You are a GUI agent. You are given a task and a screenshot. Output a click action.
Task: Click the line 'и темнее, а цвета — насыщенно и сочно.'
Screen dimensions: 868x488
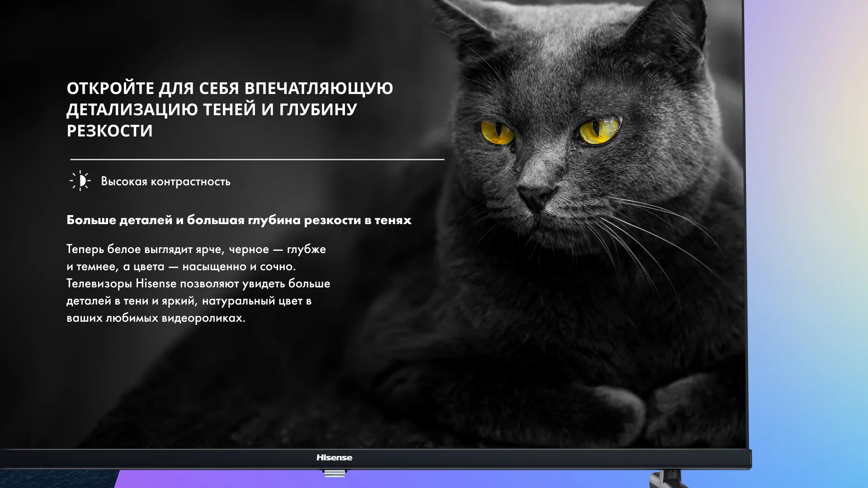click(181, 267)
